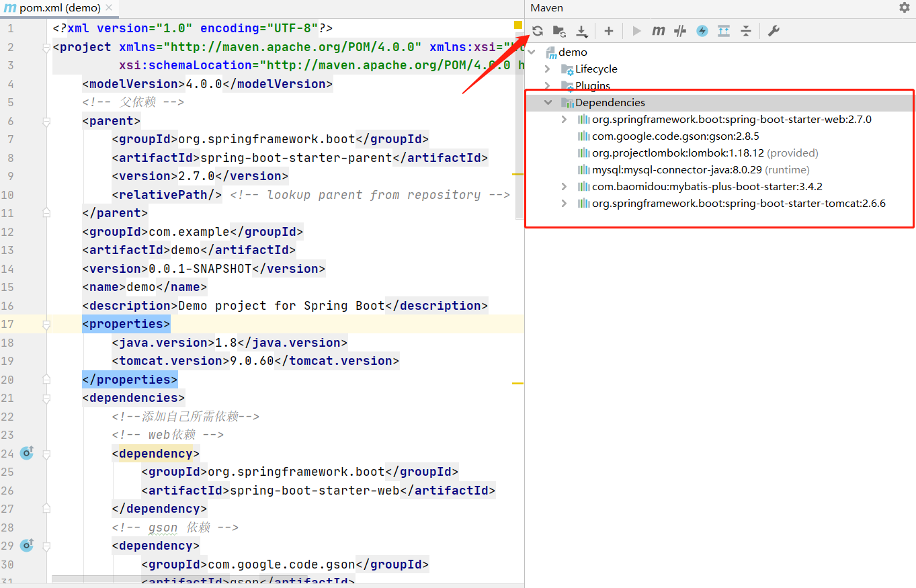Click version value 2.7.0 on line 9

point(196,176)
